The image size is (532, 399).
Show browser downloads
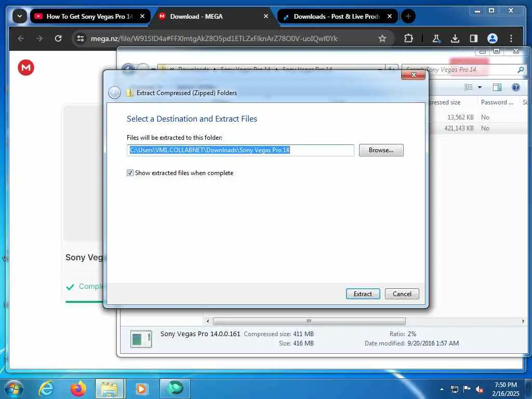(x=455, y=38)
